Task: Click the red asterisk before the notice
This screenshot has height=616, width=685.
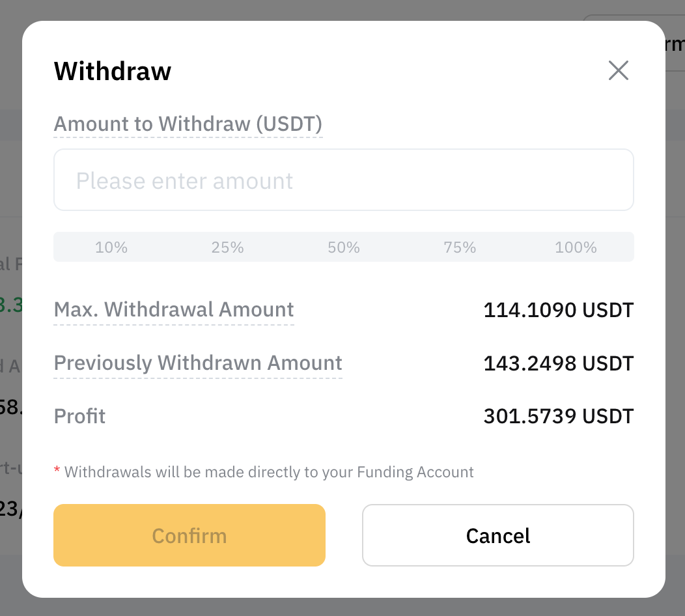Action: coord(57,471)
